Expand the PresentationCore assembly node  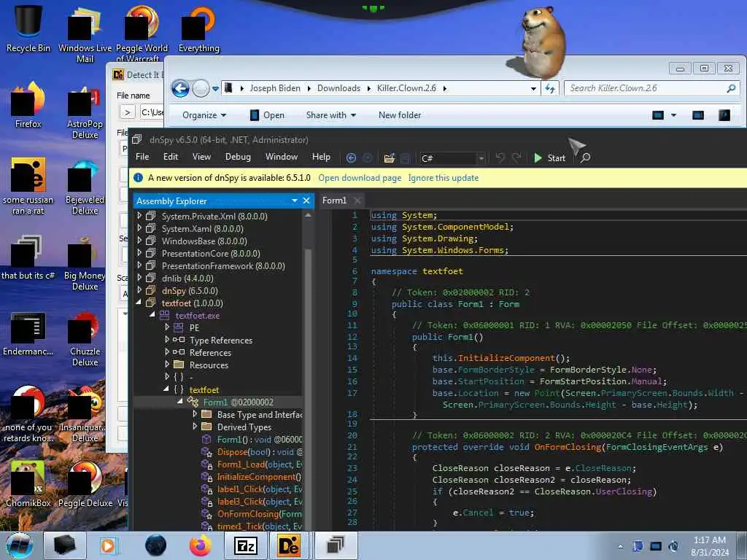point(139,253)
